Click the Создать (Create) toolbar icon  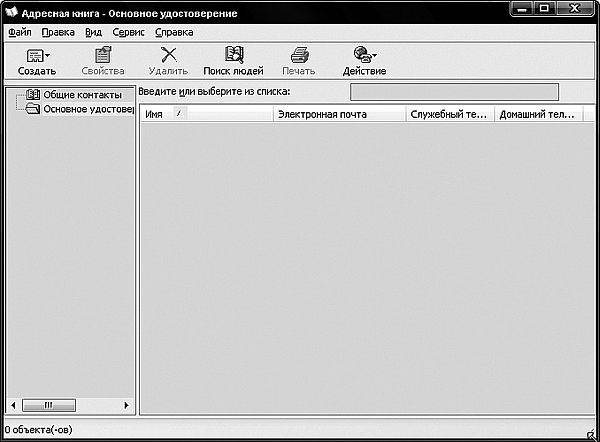35,56
